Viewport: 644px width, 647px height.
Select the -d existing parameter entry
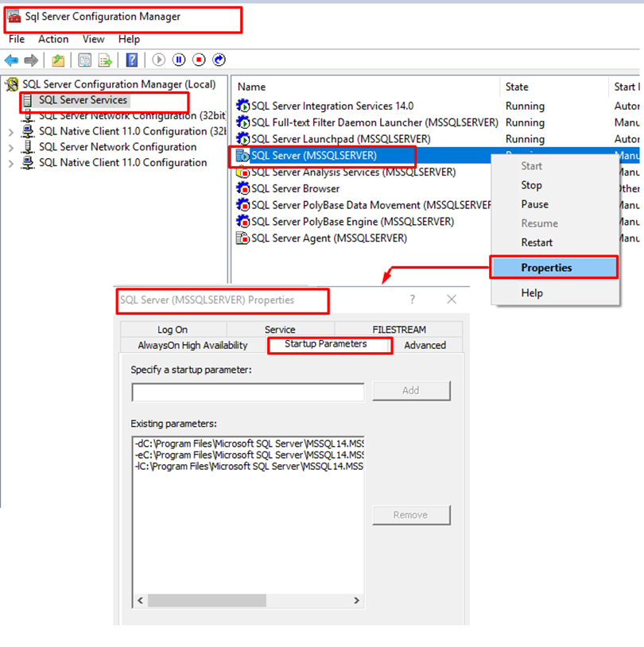click(x=249, y=444)
